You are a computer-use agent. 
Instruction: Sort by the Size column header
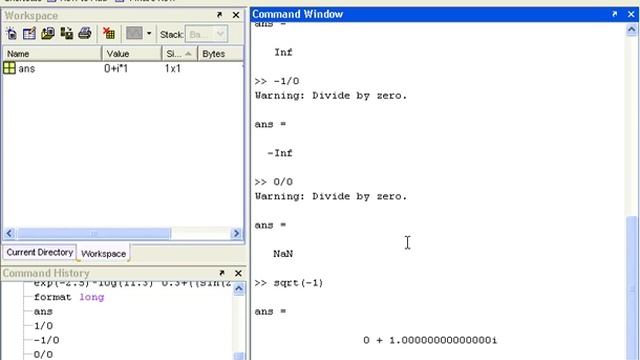tap(180, 54)
